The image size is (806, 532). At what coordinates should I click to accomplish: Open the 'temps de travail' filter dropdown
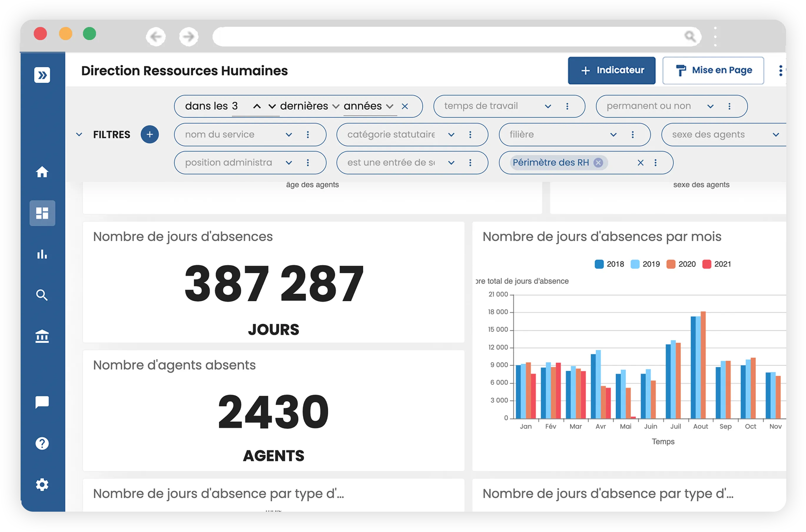point(548,107)
